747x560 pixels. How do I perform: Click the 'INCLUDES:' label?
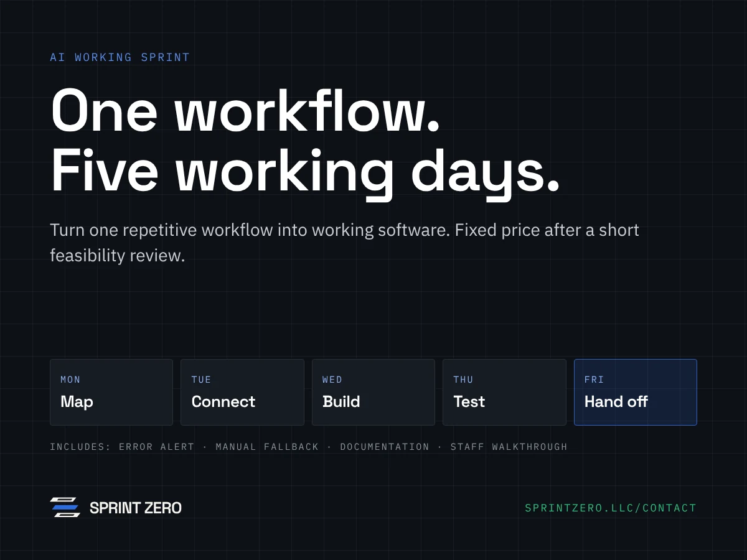click(80, 447)
